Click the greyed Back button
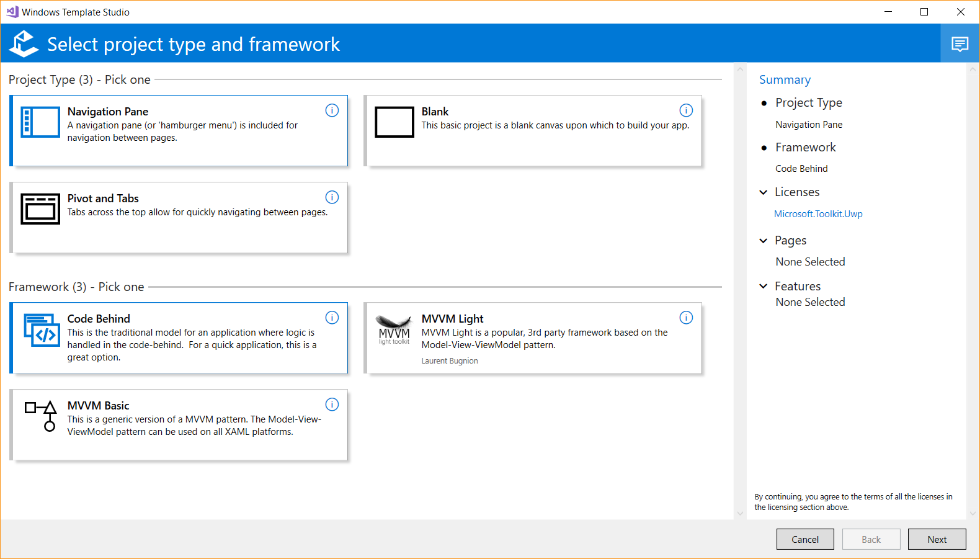This screenshot has width=980, height=559. pyautogui.click(x=871, y=539)
